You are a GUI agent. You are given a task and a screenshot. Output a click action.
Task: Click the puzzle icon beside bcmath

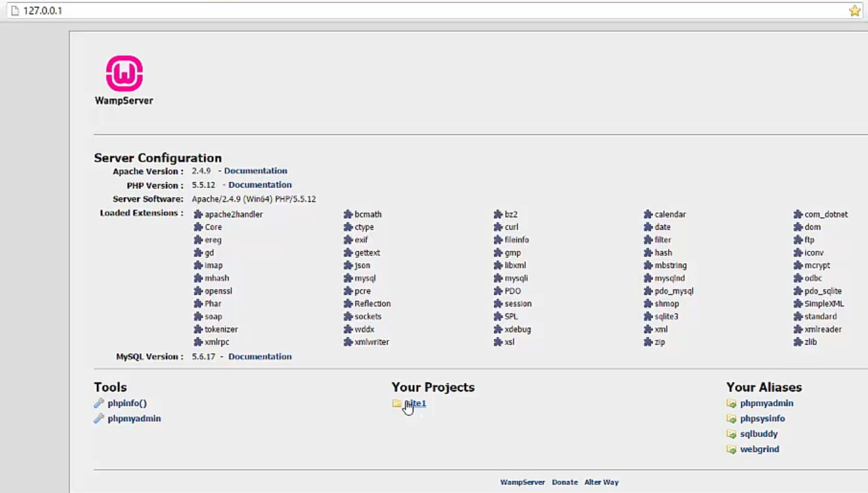click(348, 215)
